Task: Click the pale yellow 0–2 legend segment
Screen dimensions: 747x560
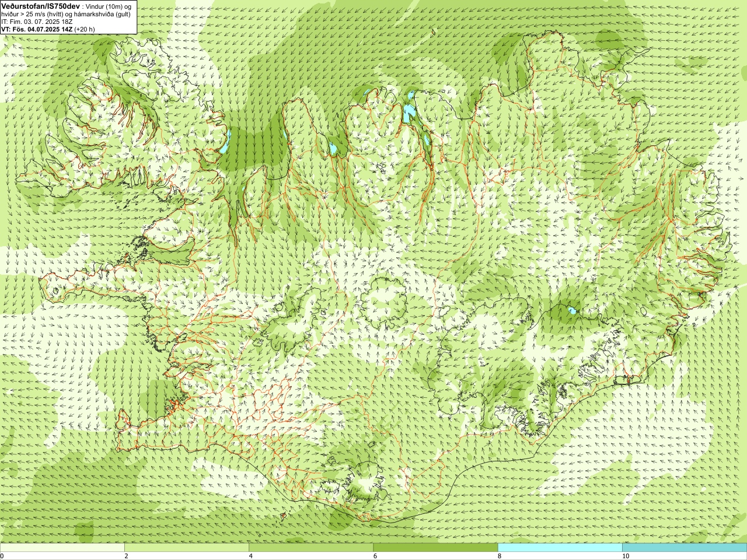Action: [62, 548]
